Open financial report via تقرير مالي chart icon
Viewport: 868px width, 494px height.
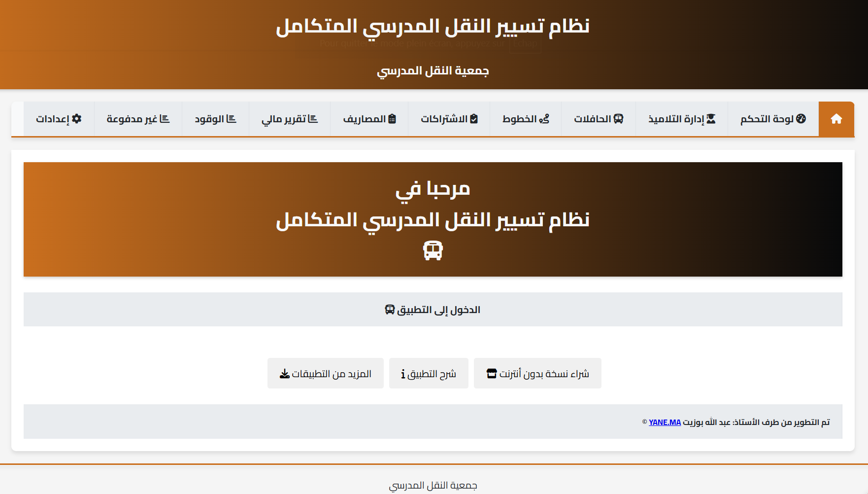click(314, 118)
